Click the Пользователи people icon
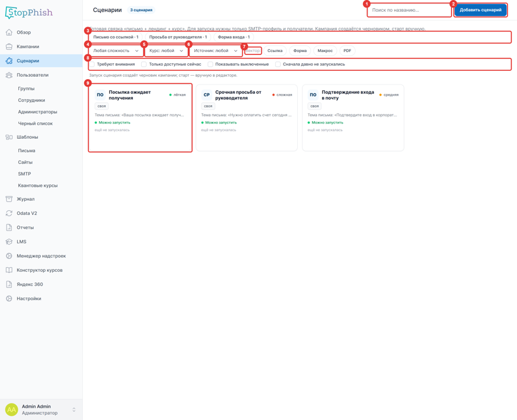Viewport: 517px width, 420px height. pos(9,75)
